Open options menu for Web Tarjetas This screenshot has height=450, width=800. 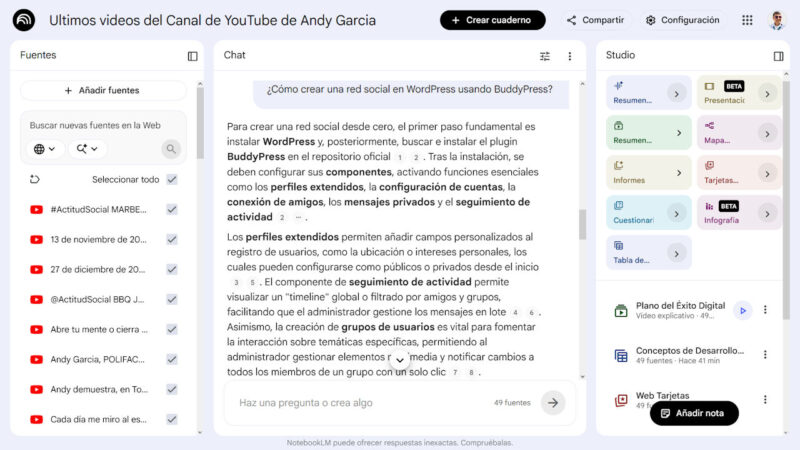coord(765,399)
